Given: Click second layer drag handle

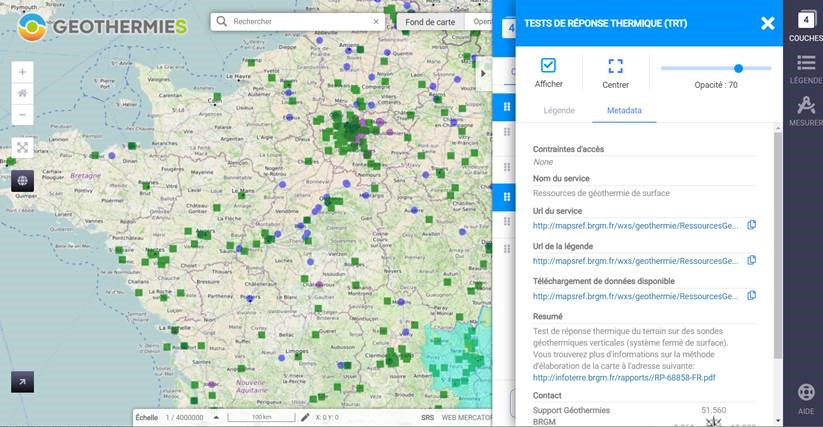Looking at the screenshot, I should pyautogui.click(x=507, y=132).
